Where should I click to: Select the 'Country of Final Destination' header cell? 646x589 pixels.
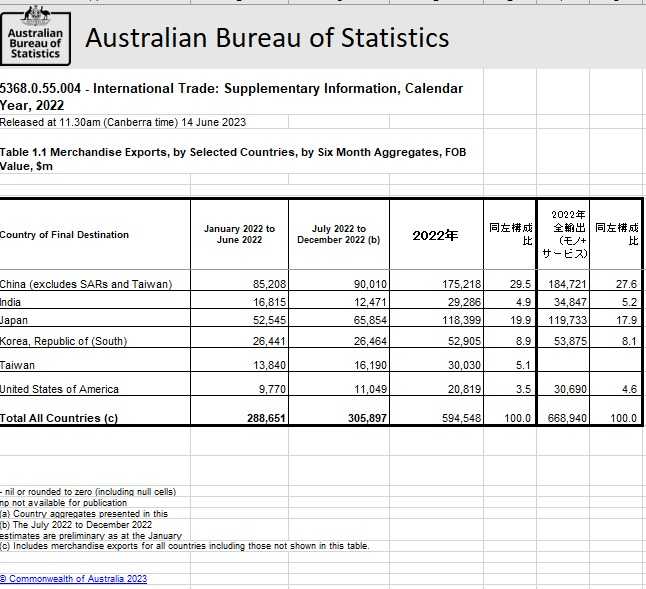coord(64,235)
